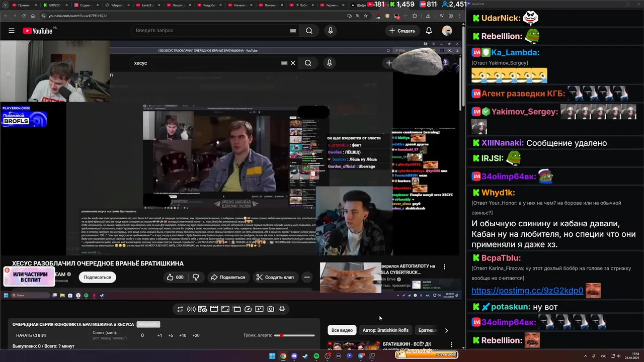Open Steam from the taskbar

pyautogui.click(x=305, y=356)
